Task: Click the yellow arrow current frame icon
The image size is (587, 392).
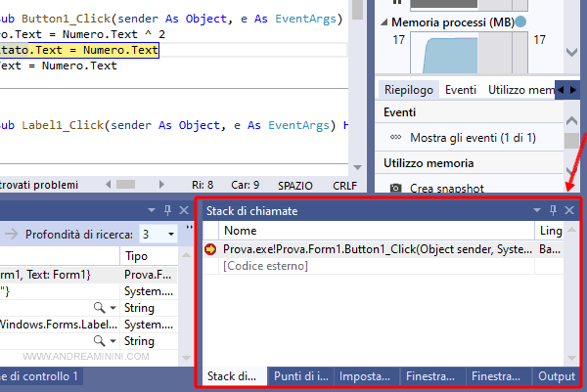Action: pyautogui.click(x=210, y=250)
